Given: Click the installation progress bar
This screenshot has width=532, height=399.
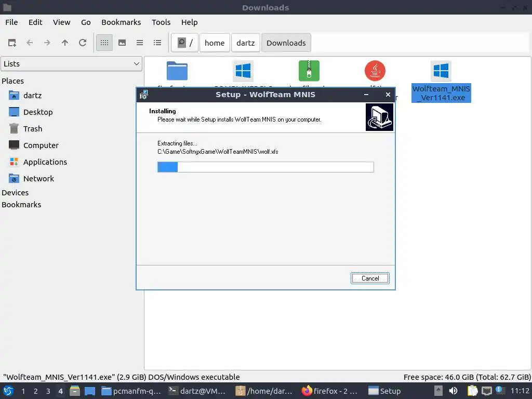Looking at the screenshot, I should 265,167.
